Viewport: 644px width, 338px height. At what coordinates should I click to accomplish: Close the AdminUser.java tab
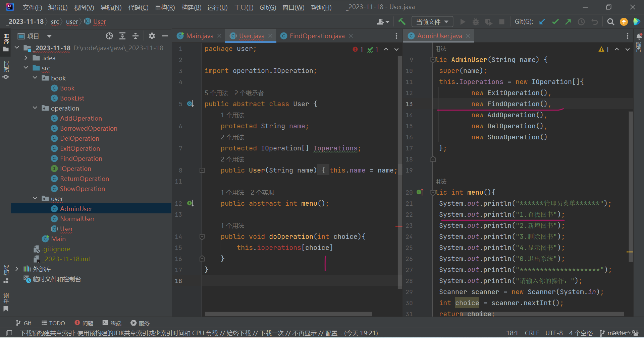pos(468,36)
